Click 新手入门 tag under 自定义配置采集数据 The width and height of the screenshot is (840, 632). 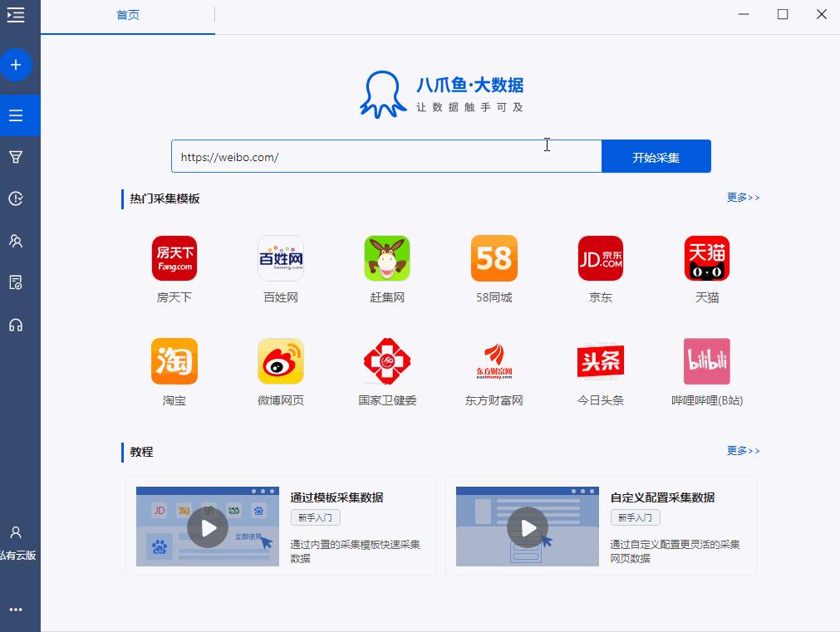pyautogui.click(x=636, y=518)
